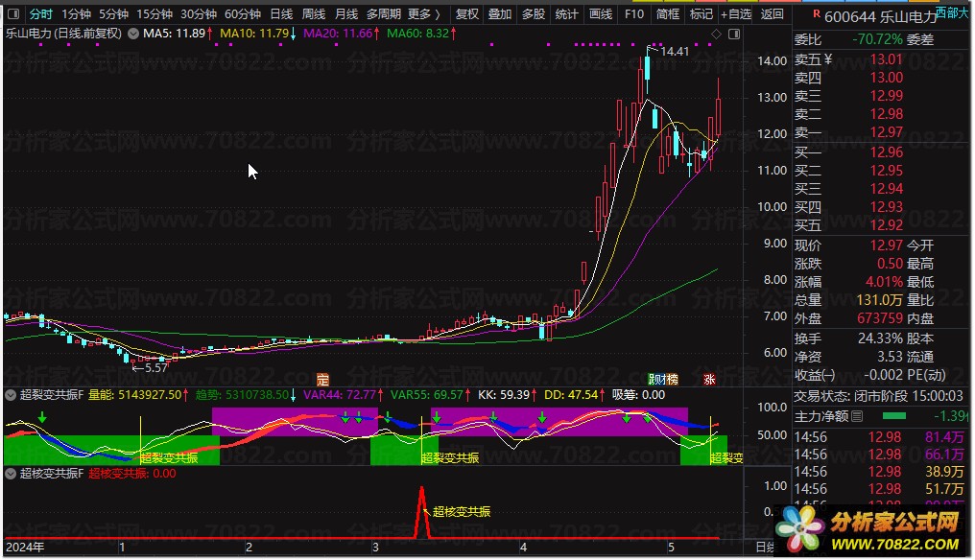Open the 复权 adjustment menu
The image size is (975, 560).
coord(467,13)
